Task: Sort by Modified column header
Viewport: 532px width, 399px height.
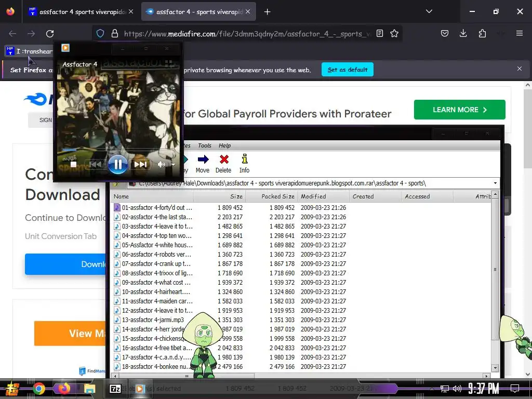Action: coord(323,196)
